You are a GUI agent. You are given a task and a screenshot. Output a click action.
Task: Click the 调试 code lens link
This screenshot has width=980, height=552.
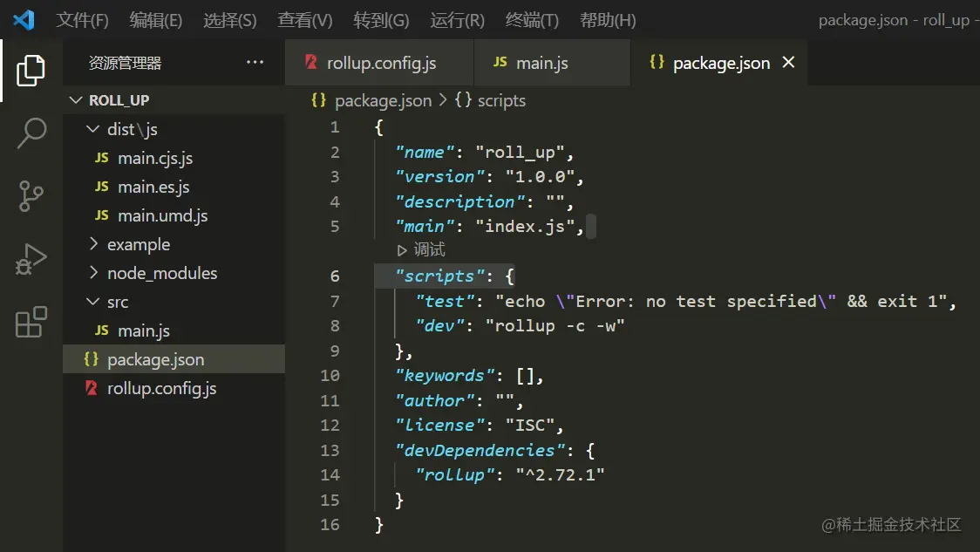[429, 250]
